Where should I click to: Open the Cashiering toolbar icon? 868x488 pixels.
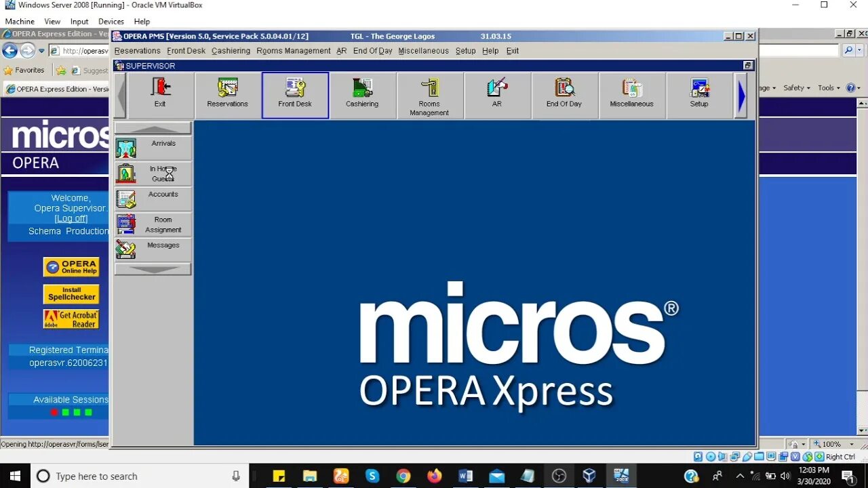pyautogui.click(x=362, y=96)
